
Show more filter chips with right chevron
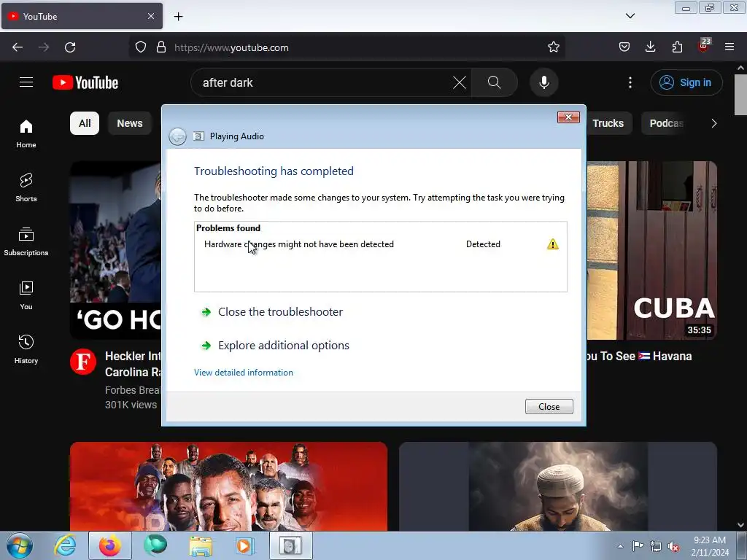713,123
